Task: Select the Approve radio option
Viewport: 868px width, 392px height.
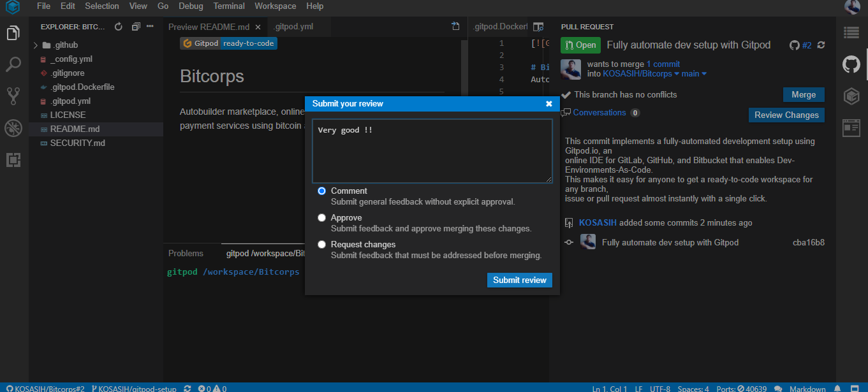Action: [322, 217]
